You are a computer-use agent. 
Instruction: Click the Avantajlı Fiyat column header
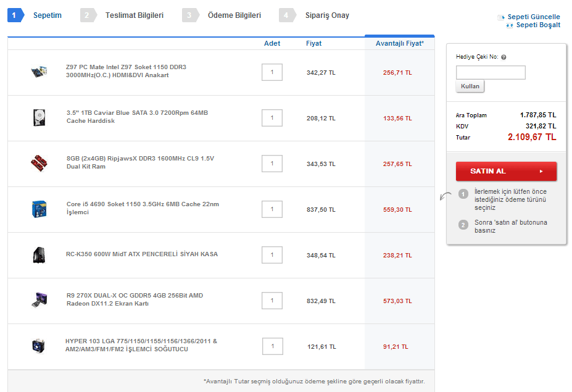(x=400, y=43)
